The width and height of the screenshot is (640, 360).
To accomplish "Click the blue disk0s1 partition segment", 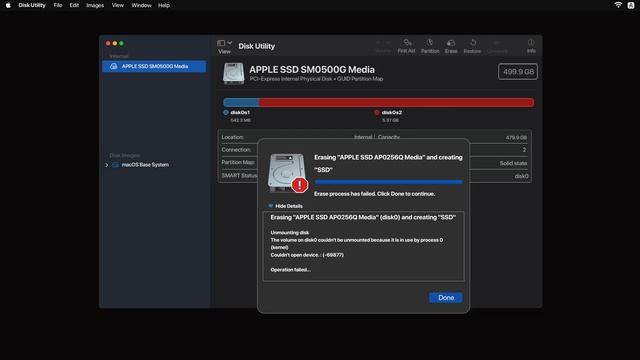I will [241, 102].
